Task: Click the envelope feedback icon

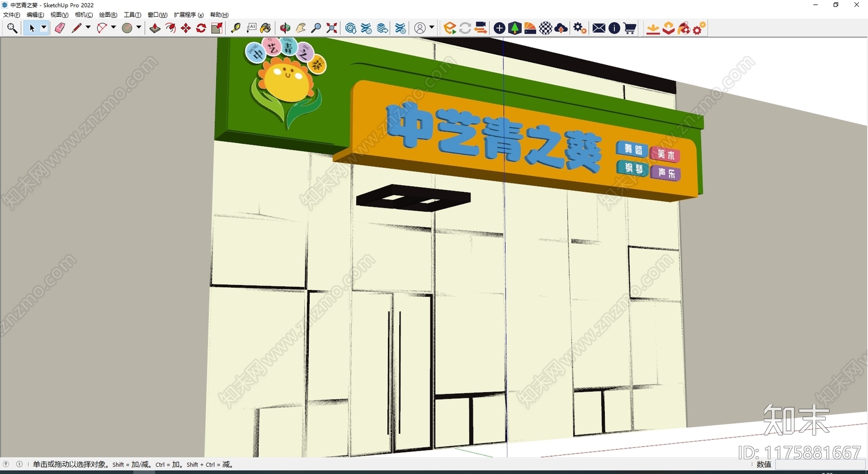Action: [599, 28]
